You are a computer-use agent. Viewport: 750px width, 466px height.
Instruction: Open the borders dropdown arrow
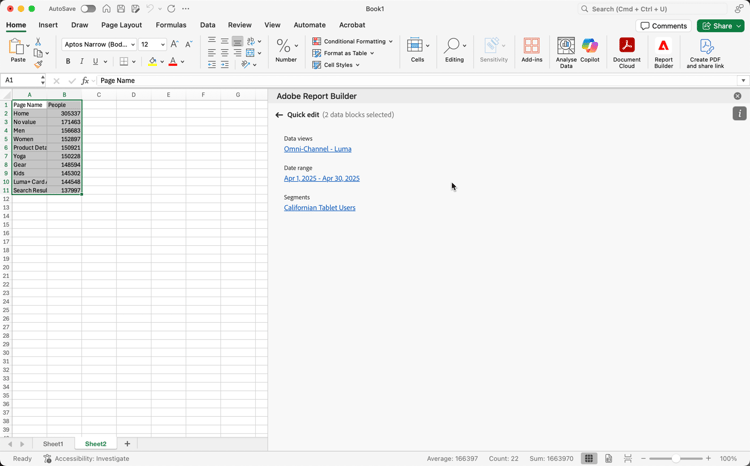pos(133,62)
